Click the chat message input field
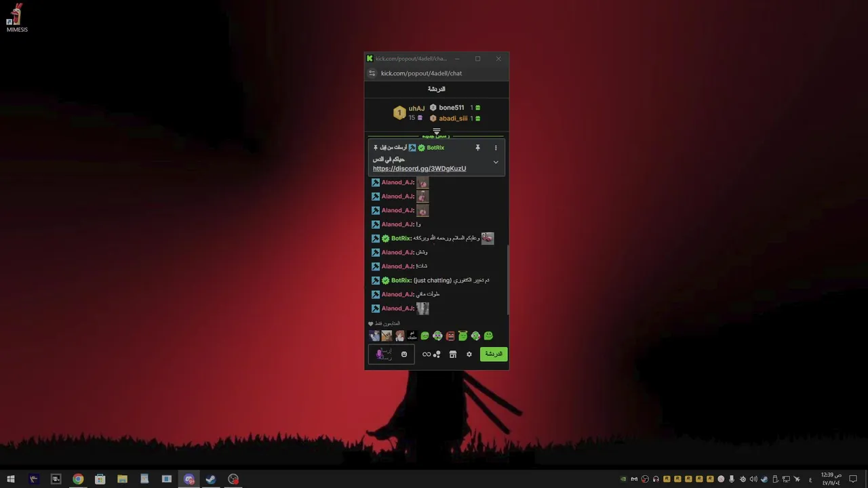Viewport: 868px width, 488px height. (x=391, y=354)
